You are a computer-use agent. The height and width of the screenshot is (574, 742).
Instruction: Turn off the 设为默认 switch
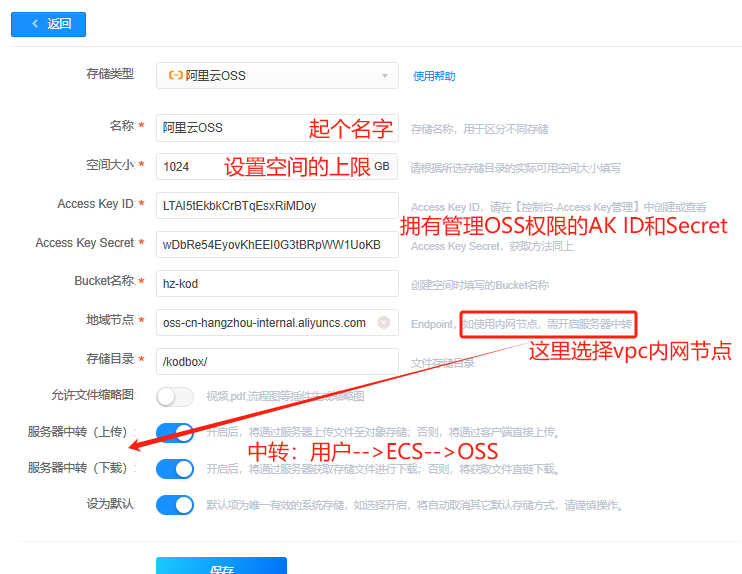[175, 505]
